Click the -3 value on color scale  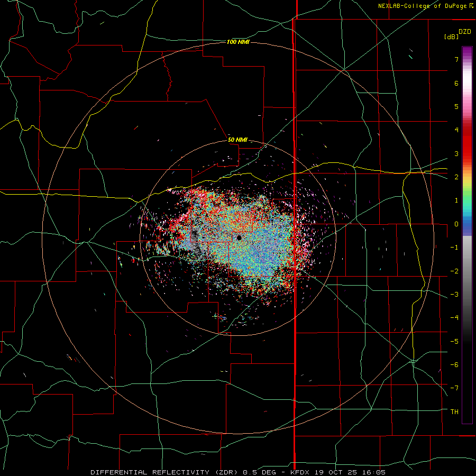click(454, 295)
